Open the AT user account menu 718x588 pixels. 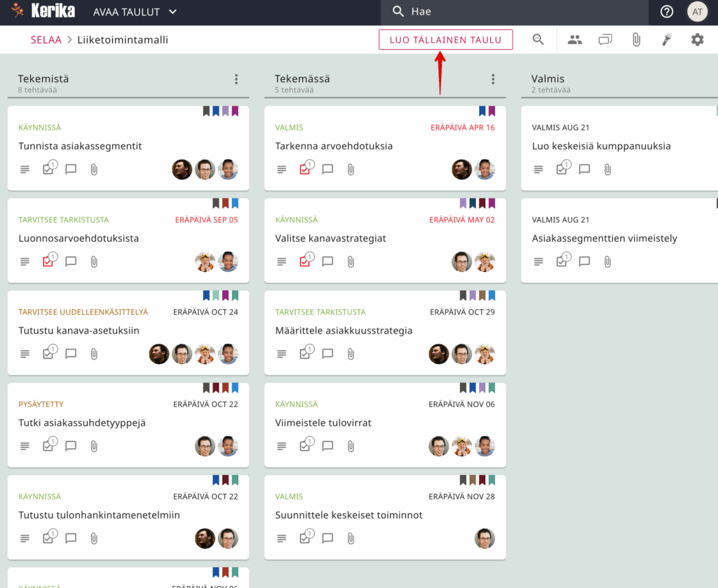[x=697, y=11]
